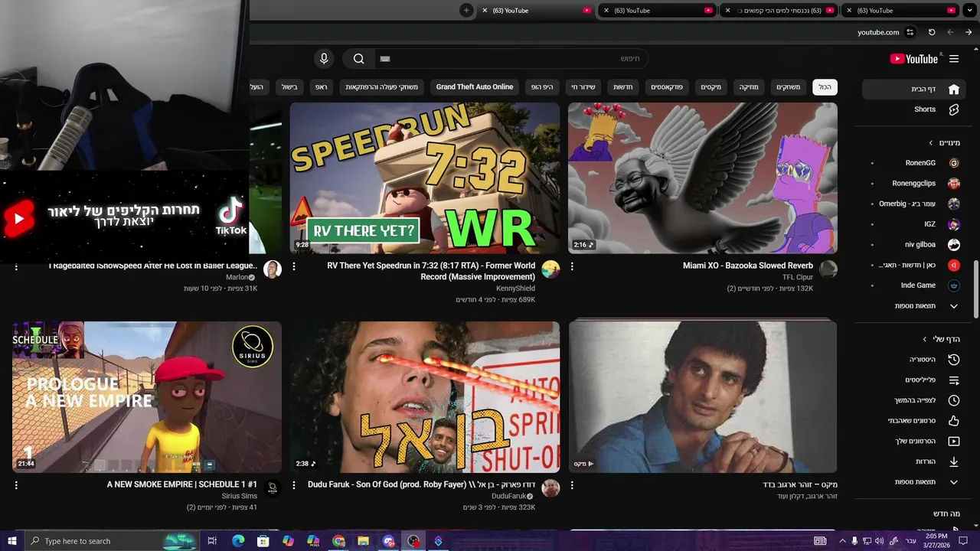980x551 pixels.
Task: Open the מינויים subscriptions section chevron
Action: pyautogui.click(x=931, y=143)
